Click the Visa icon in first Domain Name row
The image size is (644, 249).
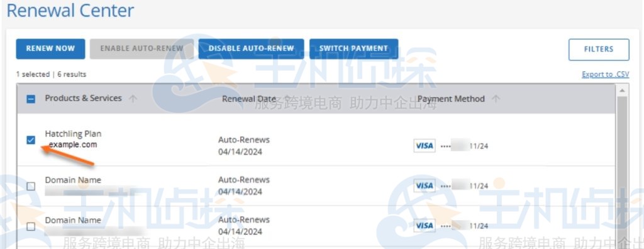coord(425,185)
